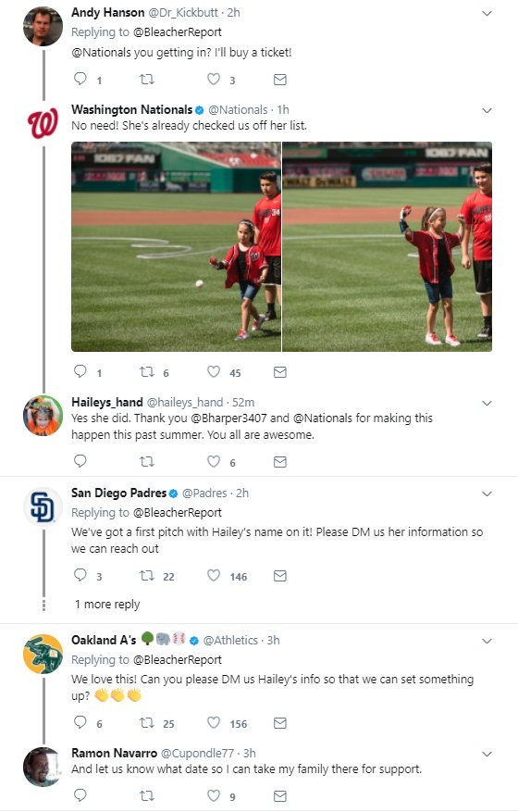Open options chevron on Andy Hanson's tweet
Image resolution: width=518 pixels, height=812 pixels.
coord(487,13)
